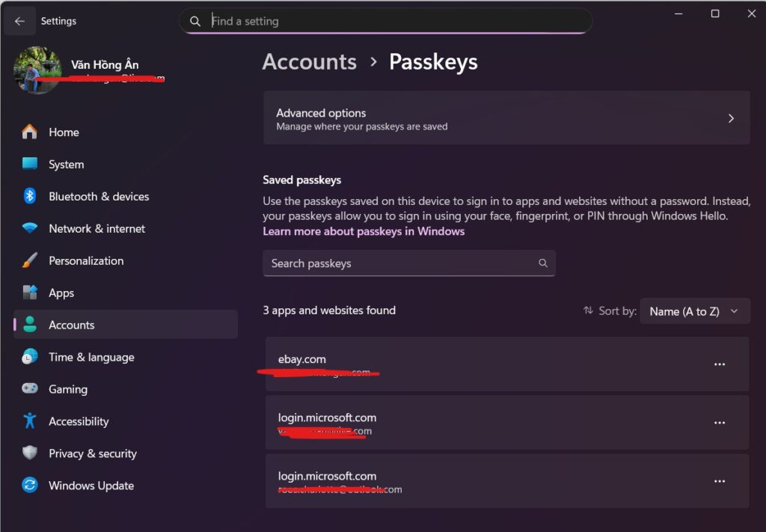Open the Sort by Name dropdown
The width and height of the screenshot is (766, 532).
(x=695, y=311)
